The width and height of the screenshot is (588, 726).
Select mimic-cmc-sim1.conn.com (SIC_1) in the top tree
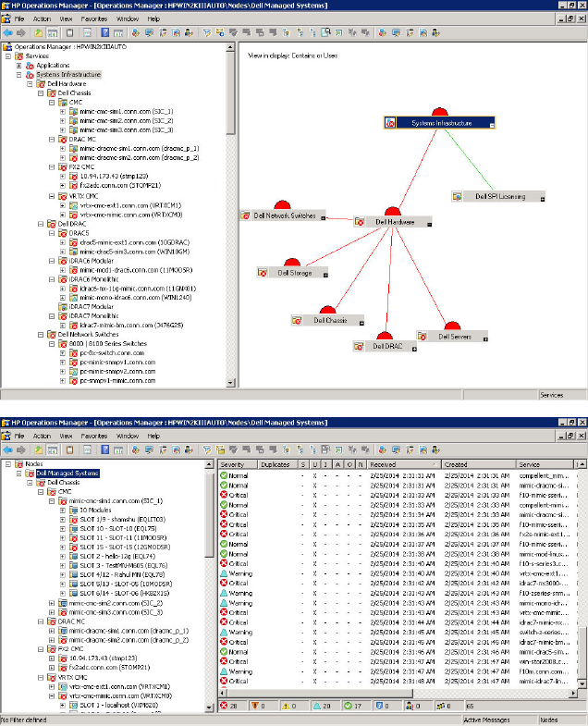coord(127,112)
